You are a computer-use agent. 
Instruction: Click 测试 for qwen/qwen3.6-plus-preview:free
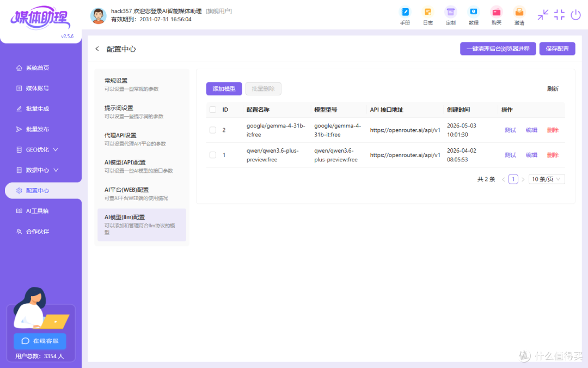click(510, 155)
